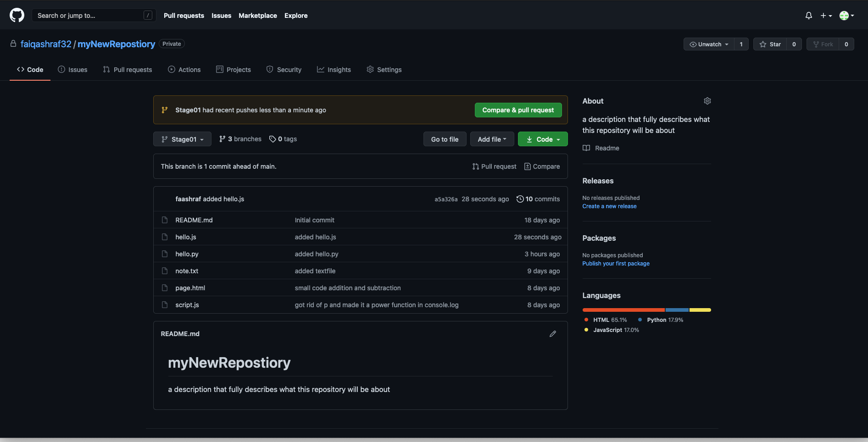Open the a5a326a commit hash
The width and height of the screenshot is (868, 442).
446,199
